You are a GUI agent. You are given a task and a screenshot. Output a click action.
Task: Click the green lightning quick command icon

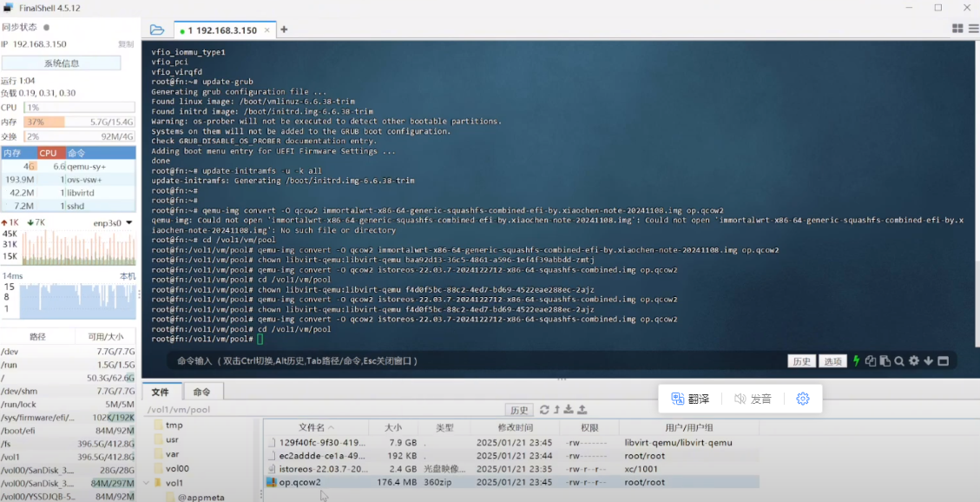[857, 361]
